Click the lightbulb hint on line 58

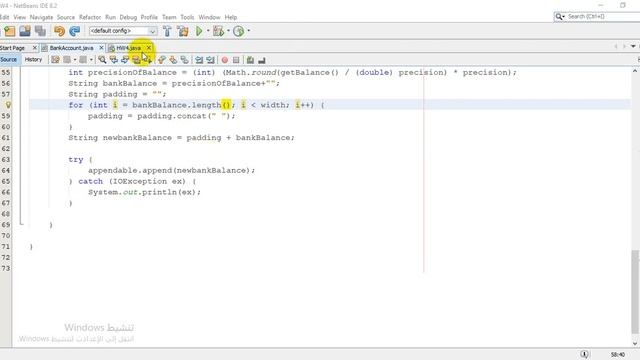point(8,105)
